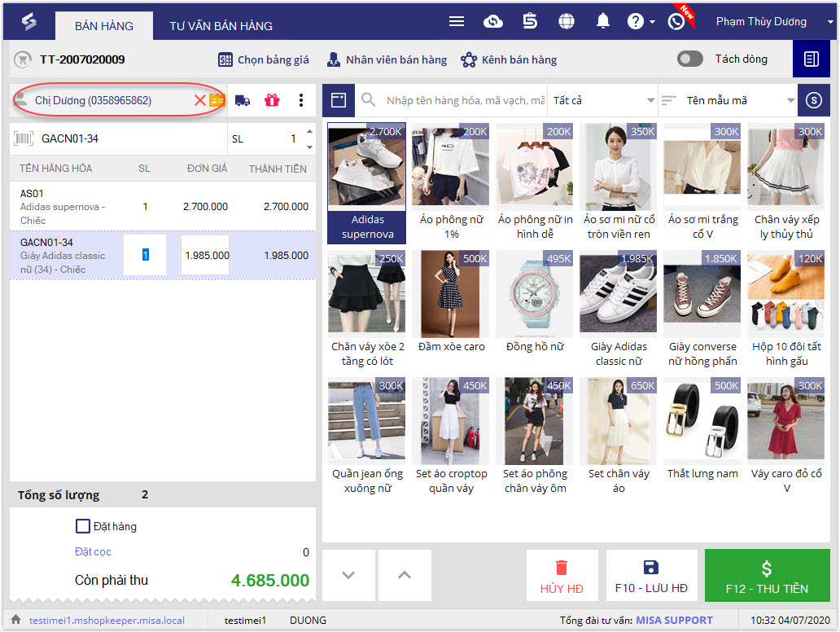Select Giày Adidas classic nữ product

pos(619,309)
